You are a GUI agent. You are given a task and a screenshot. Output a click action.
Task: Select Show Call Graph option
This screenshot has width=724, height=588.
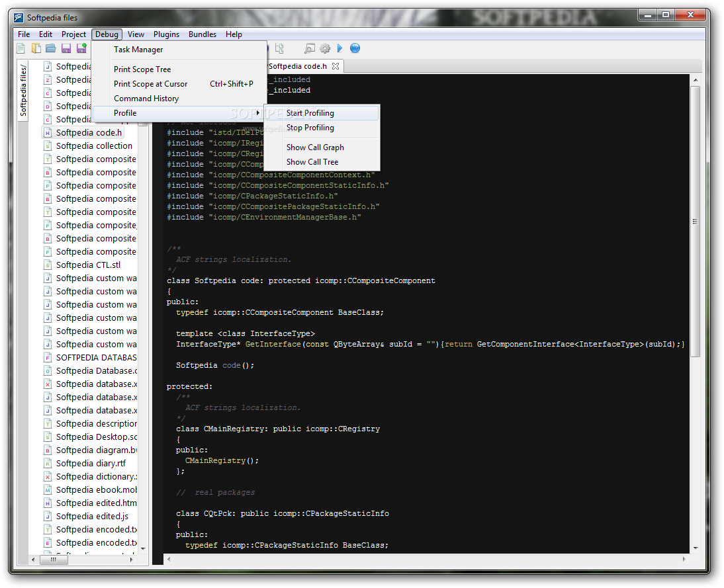coord(322,147)
